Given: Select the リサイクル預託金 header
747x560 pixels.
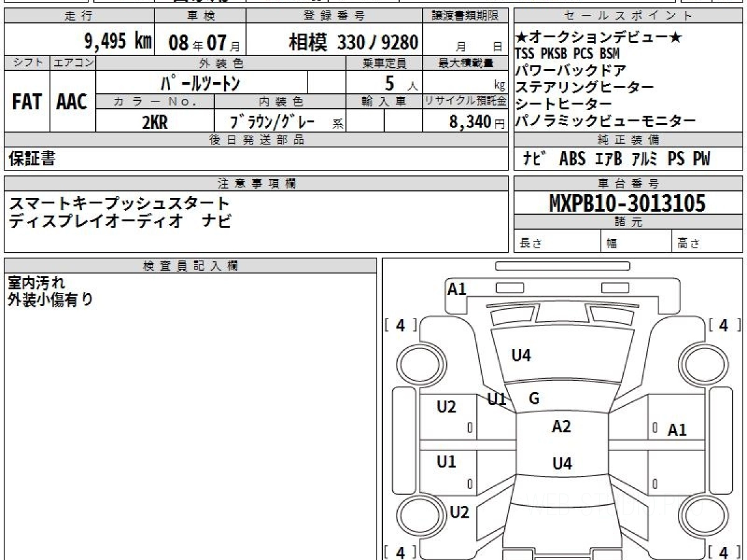Looking at the screenshot, I should 466,101.
